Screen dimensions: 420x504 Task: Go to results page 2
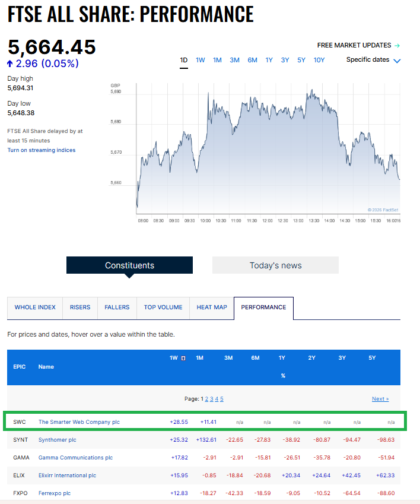click(x=206, y=399)
